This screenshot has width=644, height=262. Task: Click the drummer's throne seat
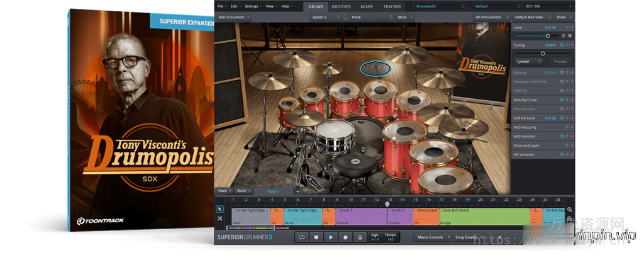click(x=356, y=163)
